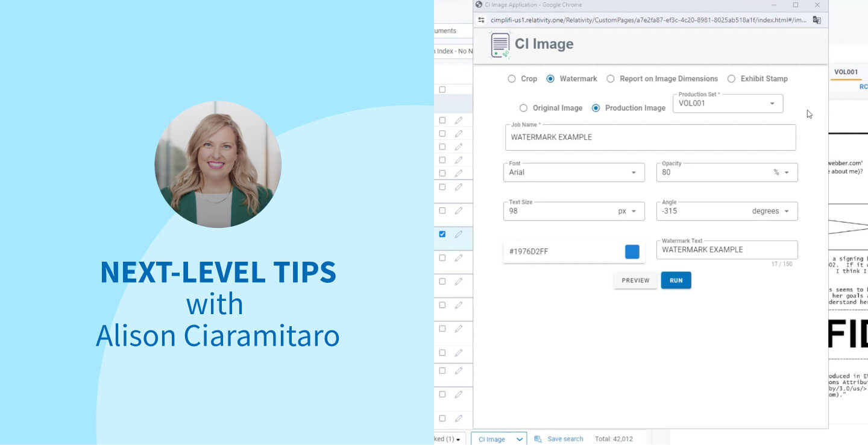This screenshot has height=445, width=868.
Task: Click the translate page icon in address bar
Action: tap(817, 20)
